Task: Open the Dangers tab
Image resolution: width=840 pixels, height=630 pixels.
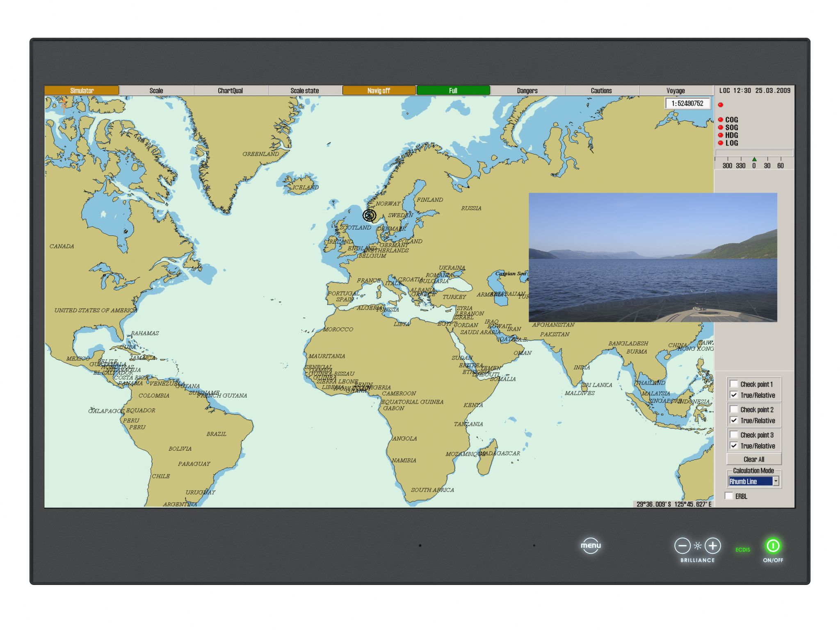Action: (x=527, y=90)
